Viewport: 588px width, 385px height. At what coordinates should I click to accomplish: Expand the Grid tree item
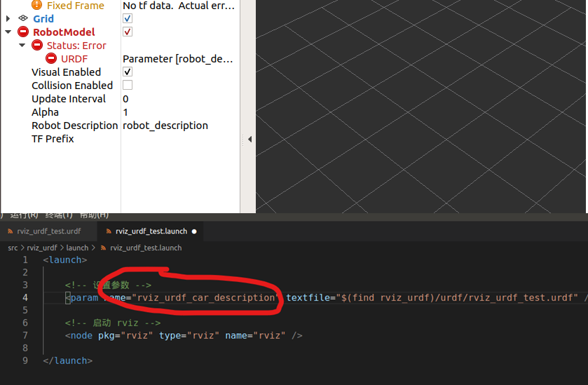point(8,18)
